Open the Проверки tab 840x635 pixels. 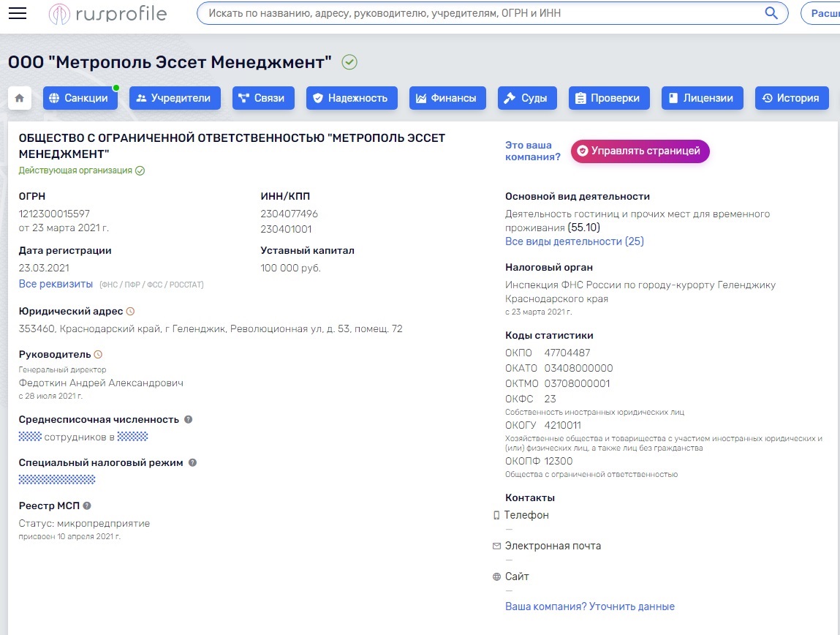click(x=609, y=98)
